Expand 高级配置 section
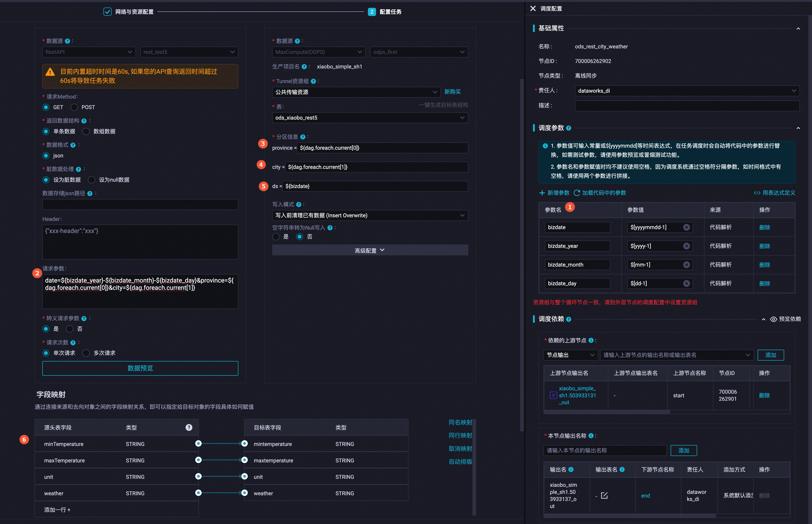Image resolution: width=812 pixels, height=524 pixels. [x=370, y=250]
